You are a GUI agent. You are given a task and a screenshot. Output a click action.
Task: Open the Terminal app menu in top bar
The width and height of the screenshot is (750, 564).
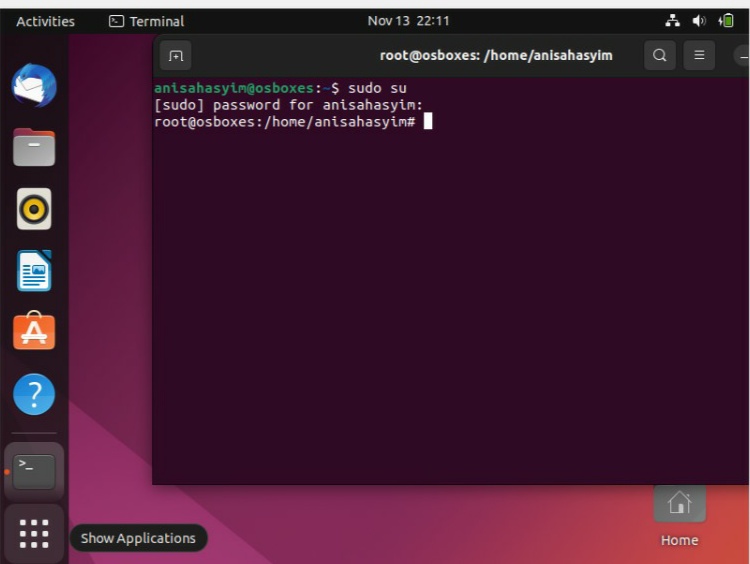pos(146,22)
